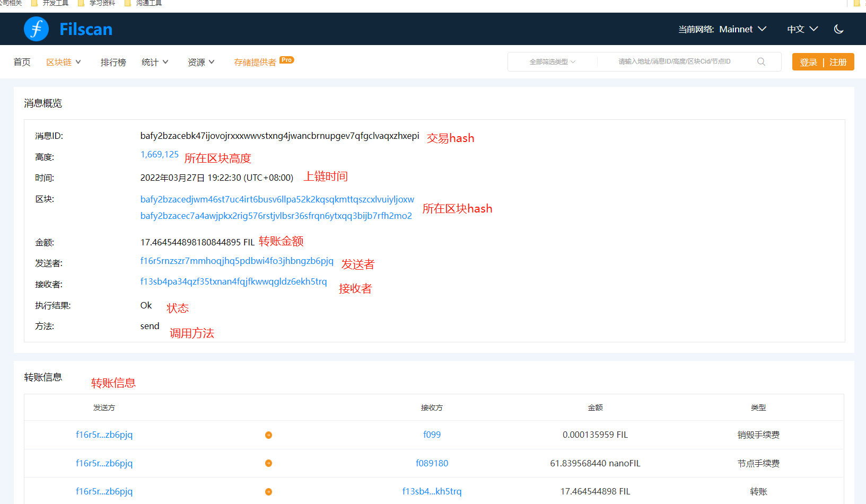Click the Pro badge next to 存储提供者

(x=286, y=59)
